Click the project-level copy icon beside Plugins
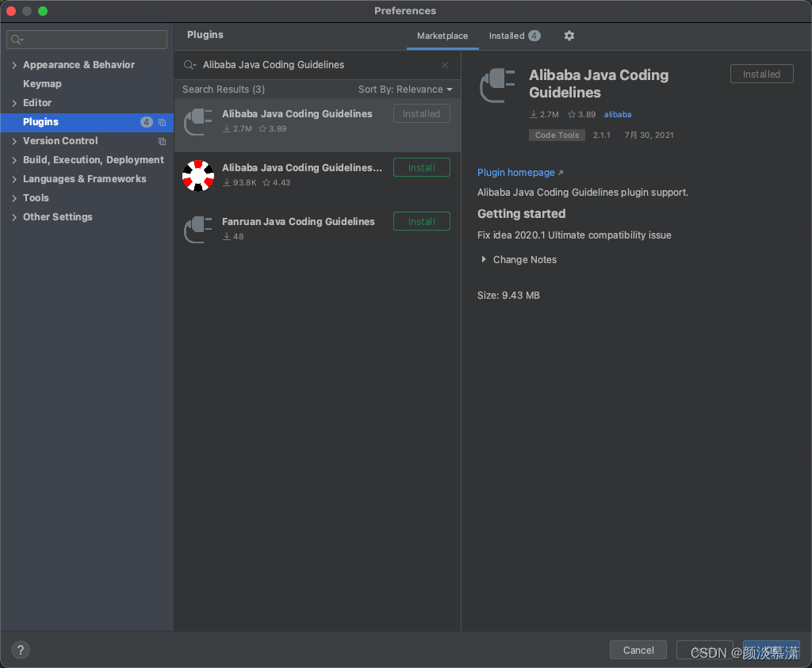The height and width of the screenshot is (668, 812). pos(162,123)
